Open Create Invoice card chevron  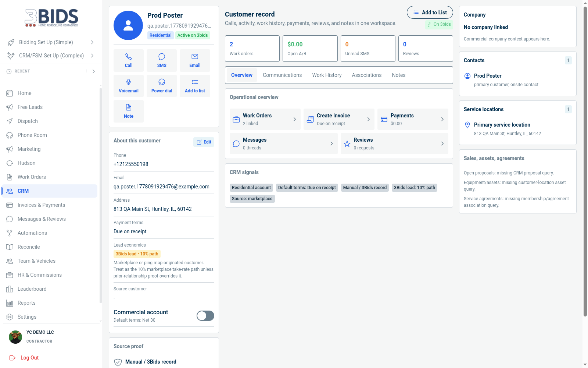(369, 119)
